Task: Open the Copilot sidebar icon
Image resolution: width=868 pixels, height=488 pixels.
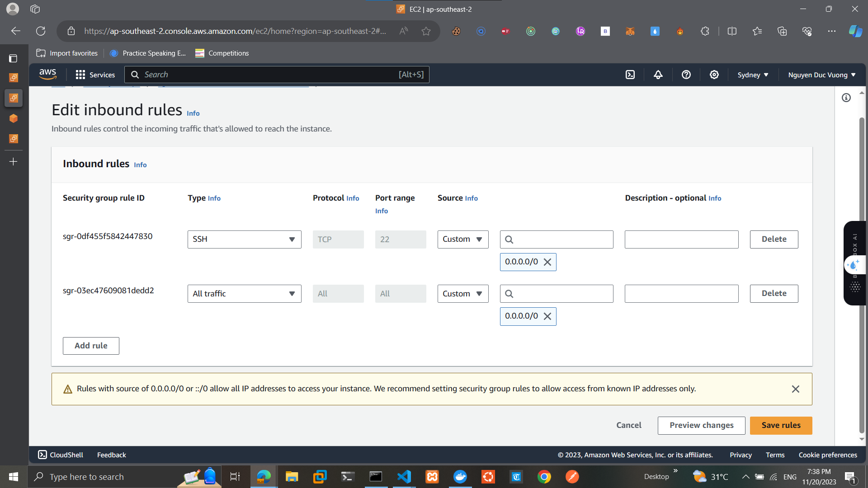Action: [x=855, y=31]
